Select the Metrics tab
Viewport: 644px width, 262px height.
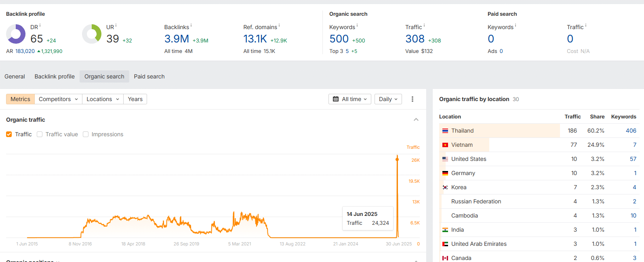pyautogui.click(x=20, y=99)
